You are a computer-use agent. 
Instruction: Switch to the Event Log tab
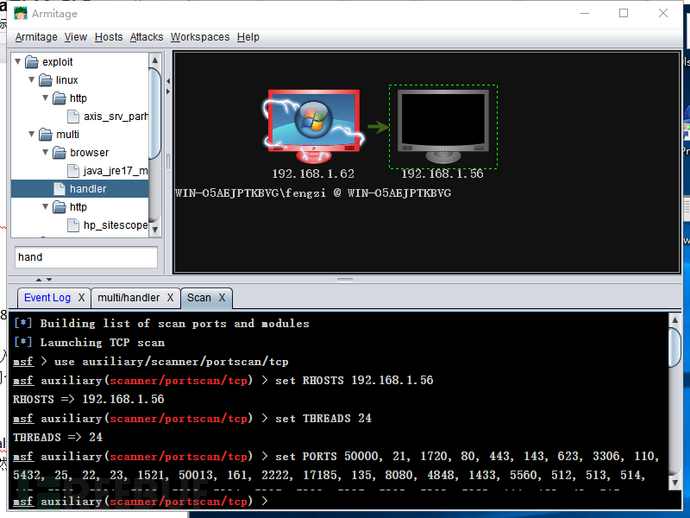pyautogui.click(x=47, y=298)
